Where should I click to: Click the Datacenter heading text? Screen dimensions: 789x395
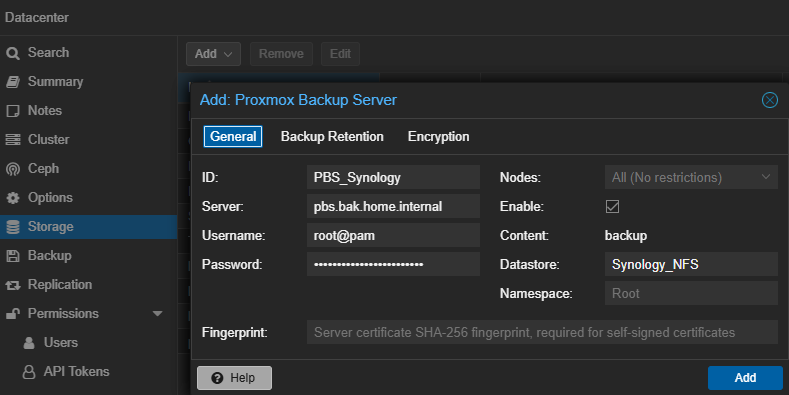(37, 18)
